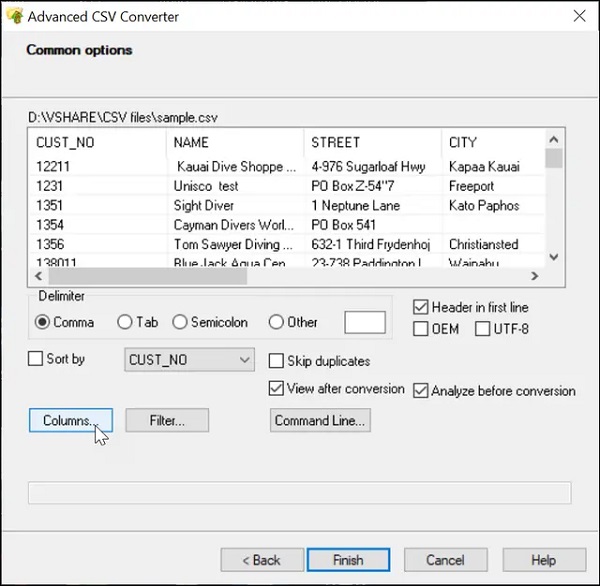Select the 1351 customer number cell
The height and width of the screenshot is (586, 600).
tap(98, 206)
